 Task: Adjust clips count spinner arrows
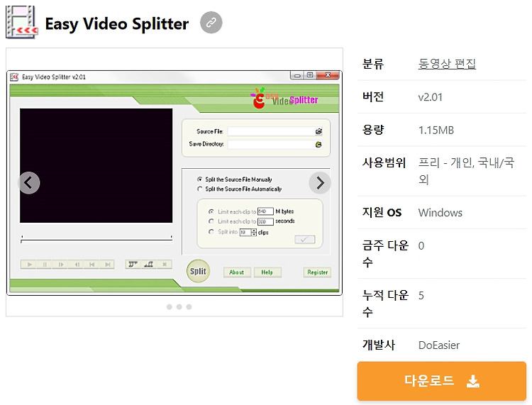pyautogui.click(x=254, y=233)
